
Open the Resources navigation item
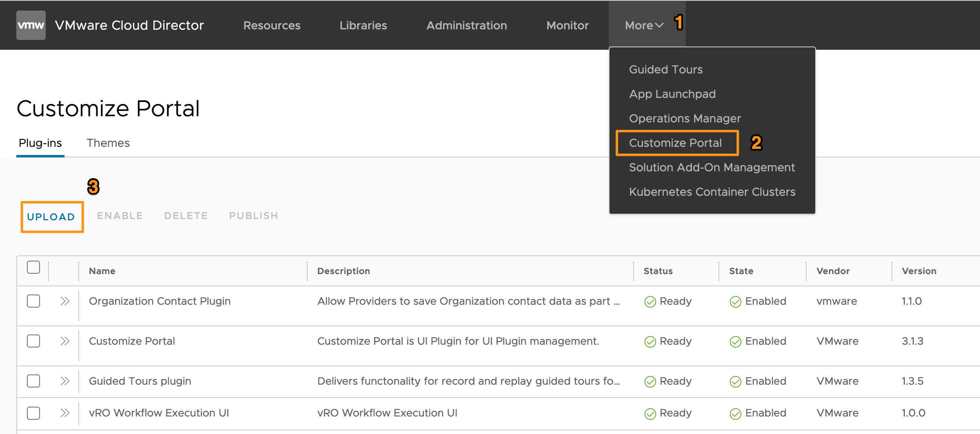pyautogui.click(x=272, y=25)
